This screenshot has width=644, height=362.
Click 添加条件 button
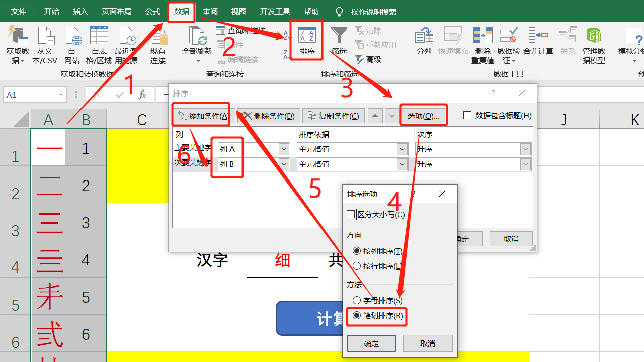[x=203, y=116]
